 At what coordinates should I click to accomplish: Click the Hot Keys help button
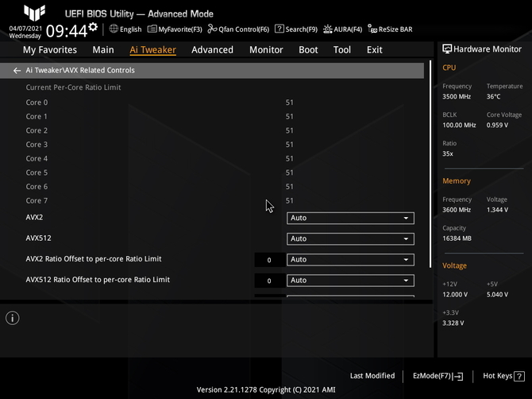coord(503,376)
